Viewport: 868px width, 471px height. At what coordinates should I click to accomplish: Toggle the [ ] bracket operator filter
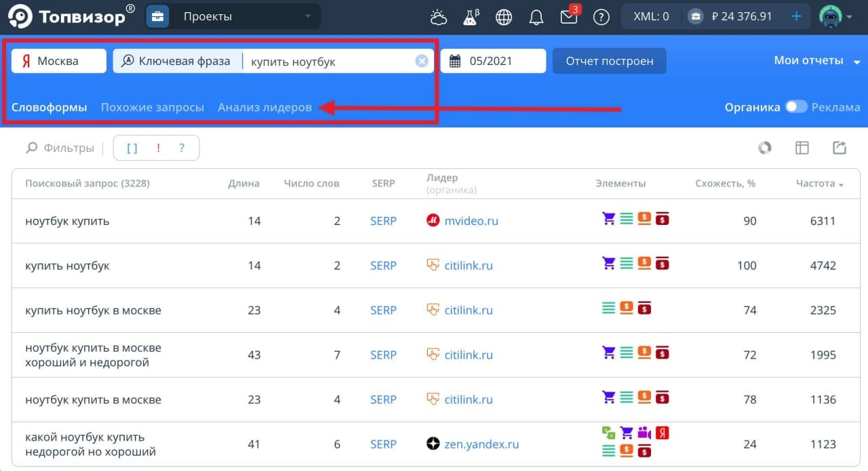[132, 148]
